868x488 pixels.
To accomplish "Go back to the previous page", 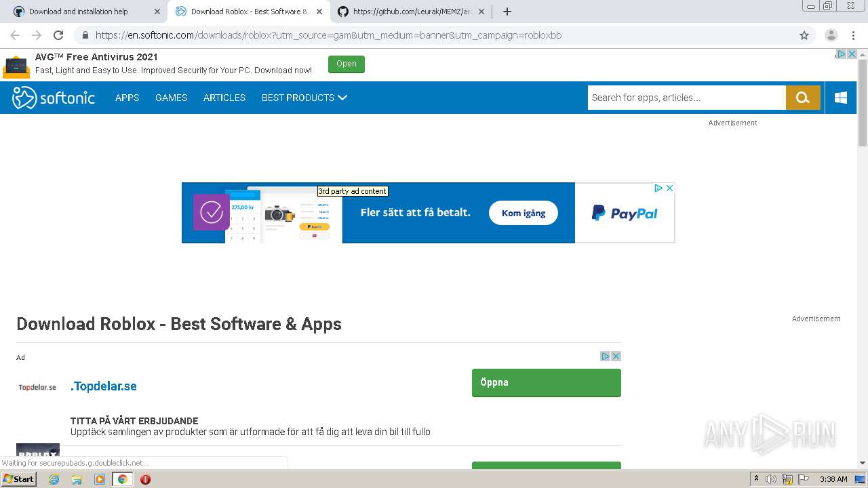I will pos(15,35).
